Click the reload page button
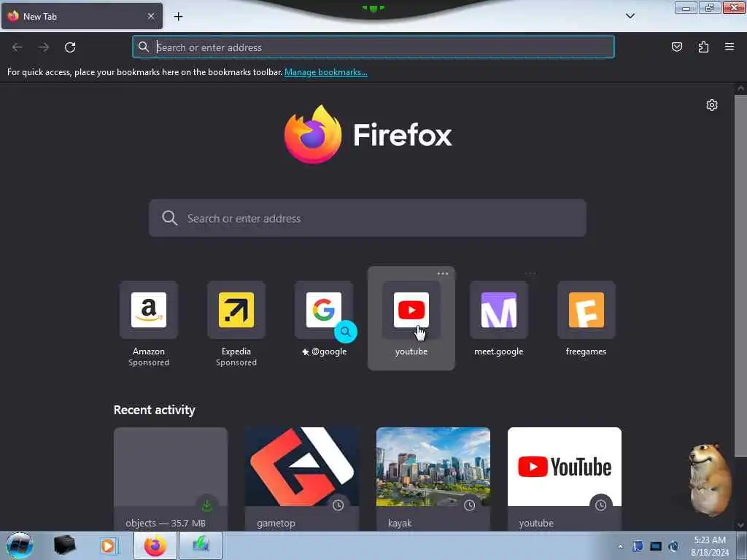The image size is (747, 560). point(70,47)
